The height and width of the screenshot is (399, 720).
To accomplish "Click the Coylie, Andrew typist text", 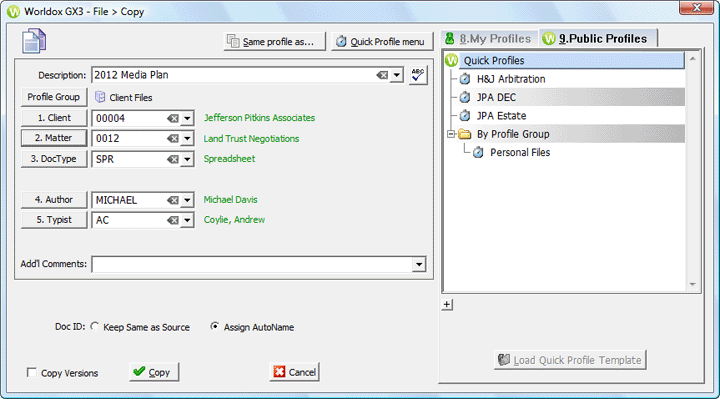I will (x=234, y=220).
